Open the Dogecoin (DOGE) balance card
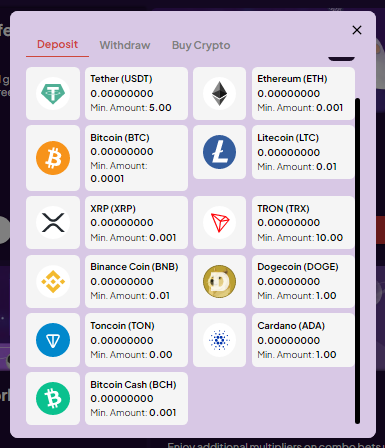This screenshot has width=385, height=448. pos(303,281)
